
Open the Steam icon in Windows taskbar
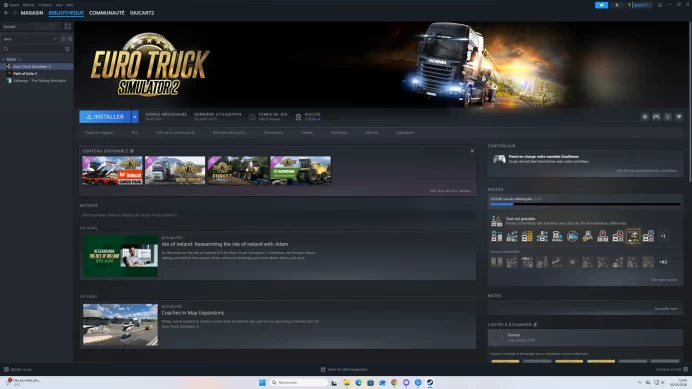pos(430,382)
